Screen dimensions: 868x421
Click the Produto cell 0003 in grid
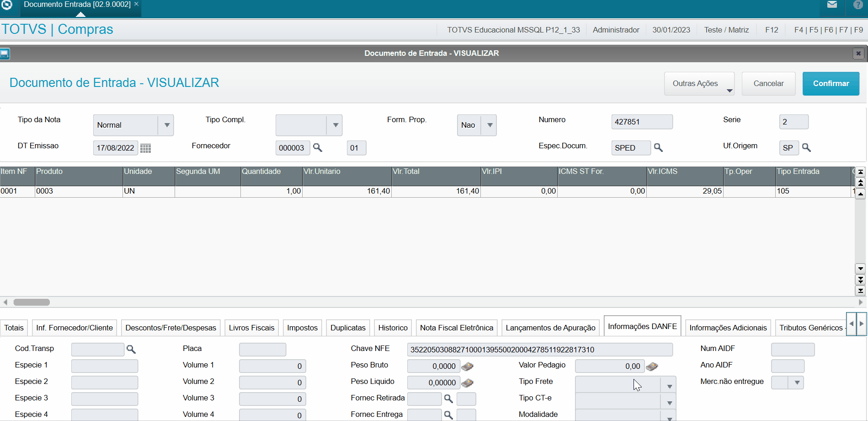(x=79, y=191)
